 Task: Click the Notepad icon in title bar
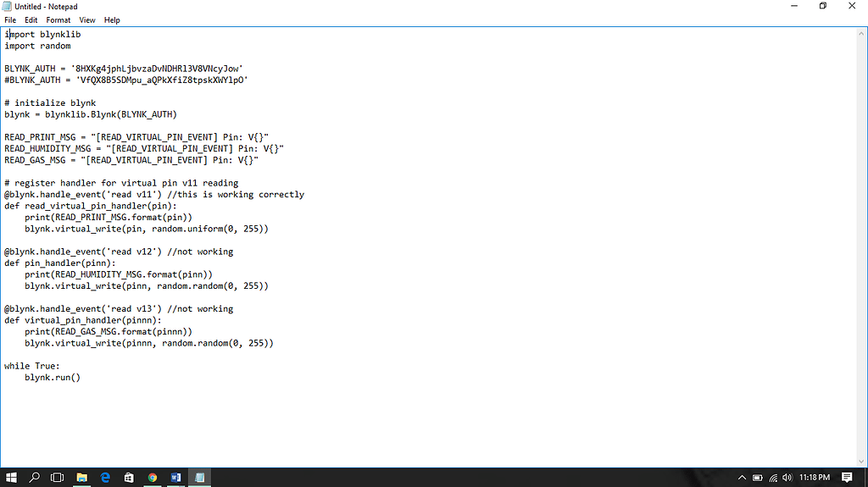(7, 6)
